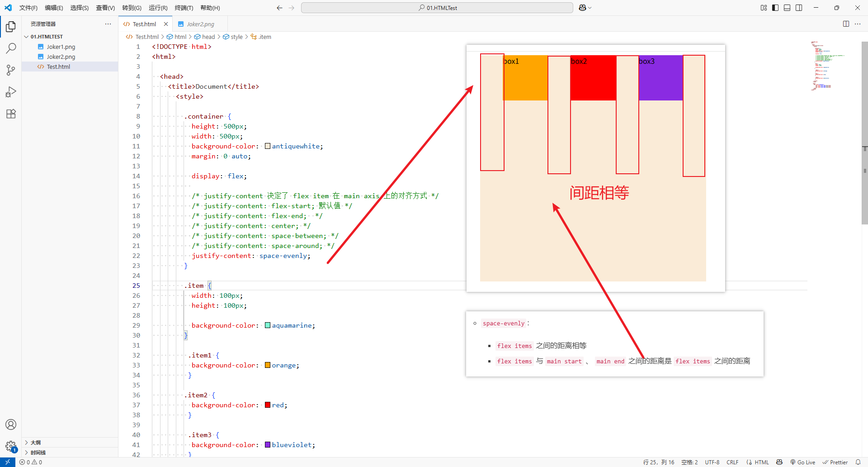Screen dimensions: 868x467
Task: Open Explorer More Actions ellipsis
Action: [108, 24]
